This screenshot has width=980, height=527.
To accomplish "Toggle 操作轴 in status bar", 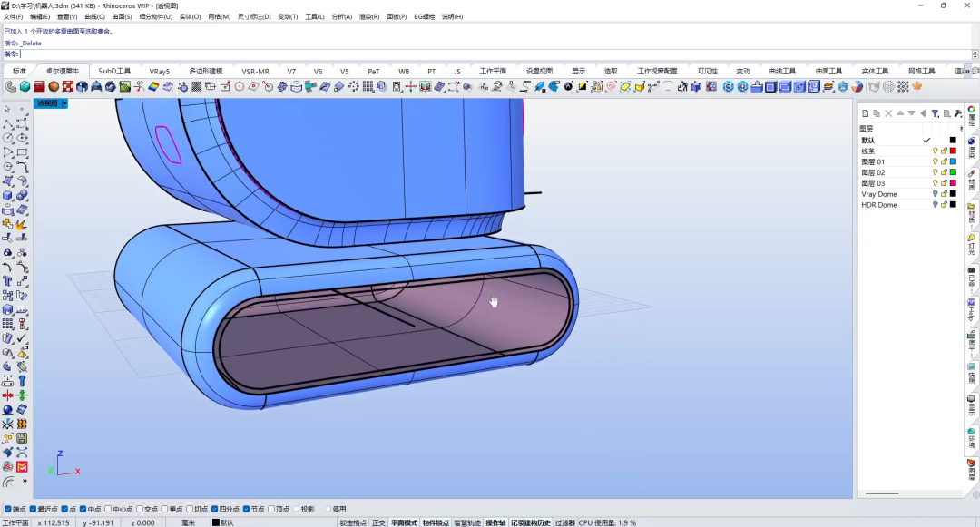I will point(495,522).
